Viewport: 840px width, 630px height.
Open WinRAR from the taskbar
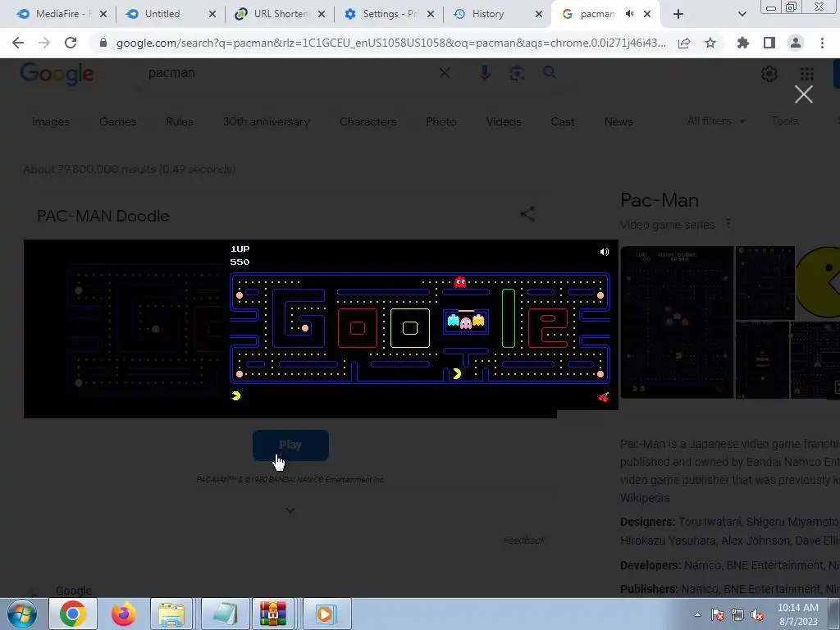[x=273, y=614]
